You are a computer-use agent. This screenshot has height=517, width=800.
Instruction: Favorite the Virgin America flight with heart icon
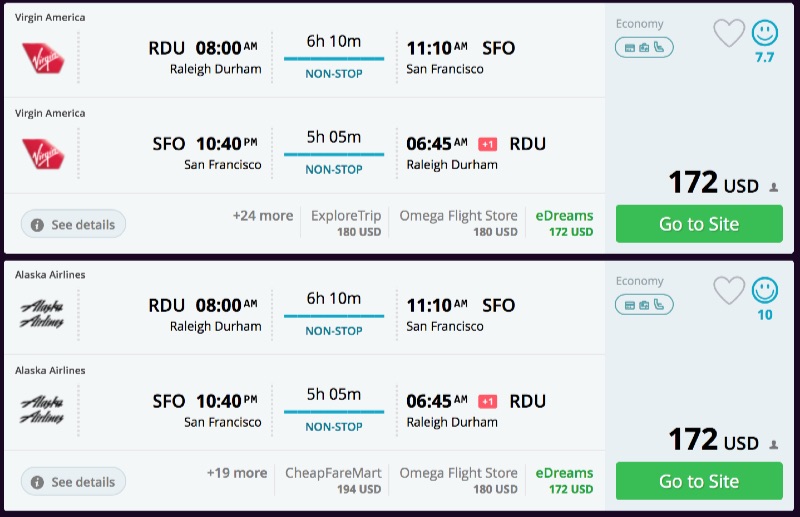[729, 33]
